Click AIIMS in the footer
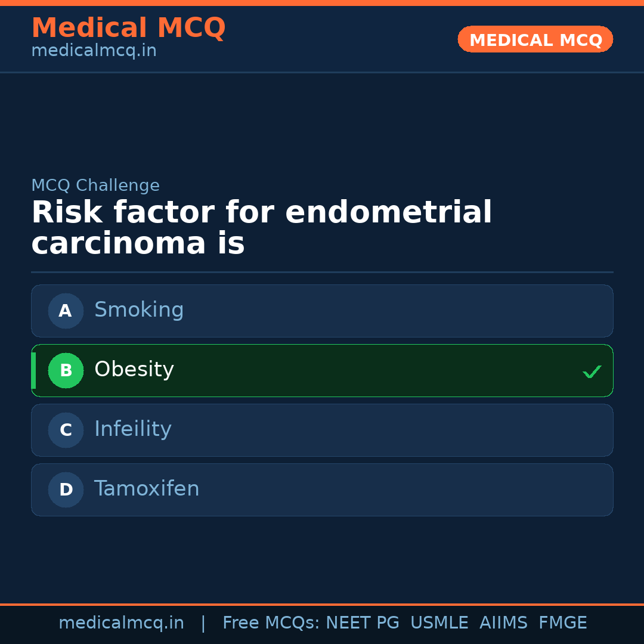The width and height of the screenshot is (644, 644). pyautogui.click(x=503, y=623)
